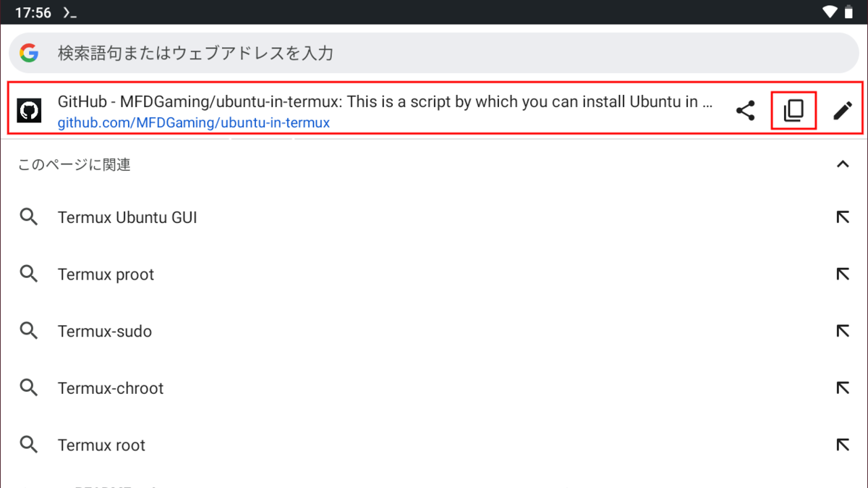Collapse the このページに関連 section chevron
This screenshot has width=868, height=488.
coord(843,164)
